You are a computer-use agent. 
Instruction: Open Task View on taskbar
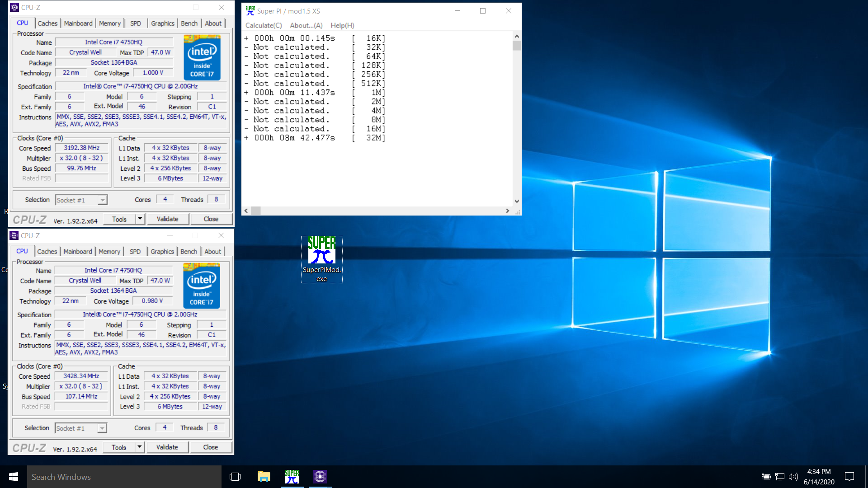pos(235,477)
